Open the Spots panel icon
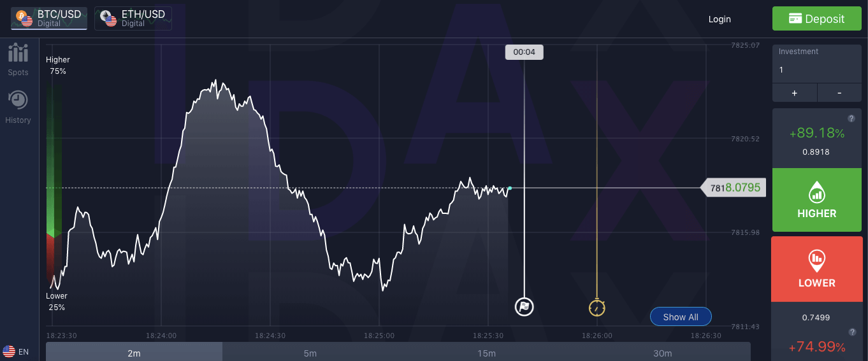This screenshot has height=361, width=868. point(18,53)
